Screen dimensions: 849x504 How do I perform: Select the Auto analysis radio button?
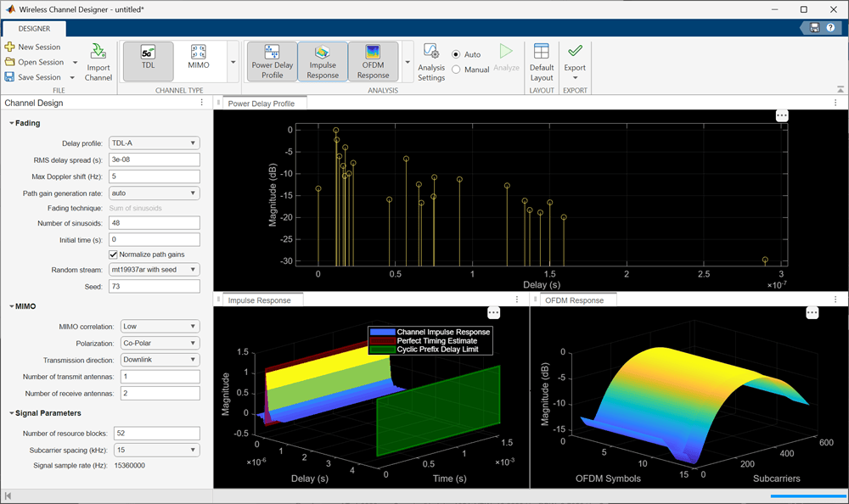456,54
